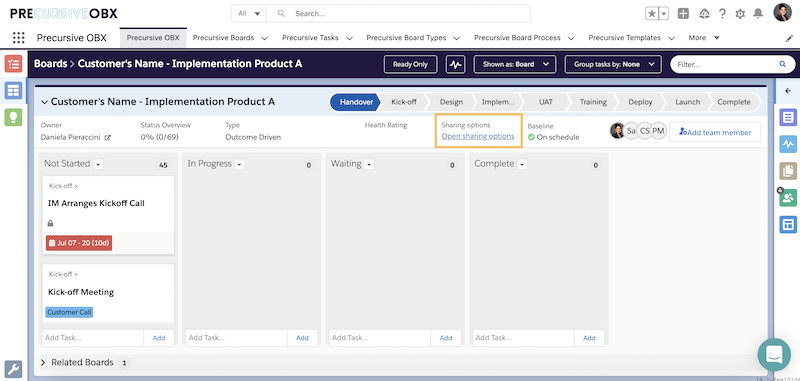
Task: Open the Precursive Boards tab chevron
Action: [x=264, y=38]
